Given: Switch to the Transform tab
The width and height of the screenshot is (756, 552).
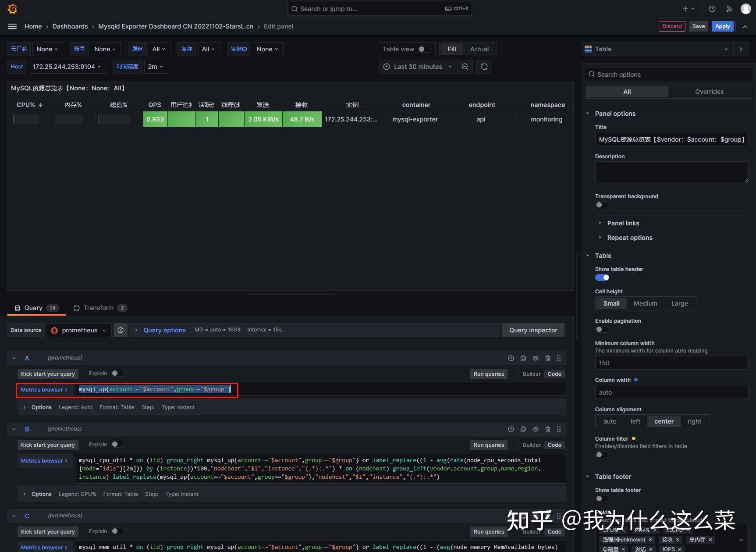Looking at the screenshot, I should tap(100, 308).
